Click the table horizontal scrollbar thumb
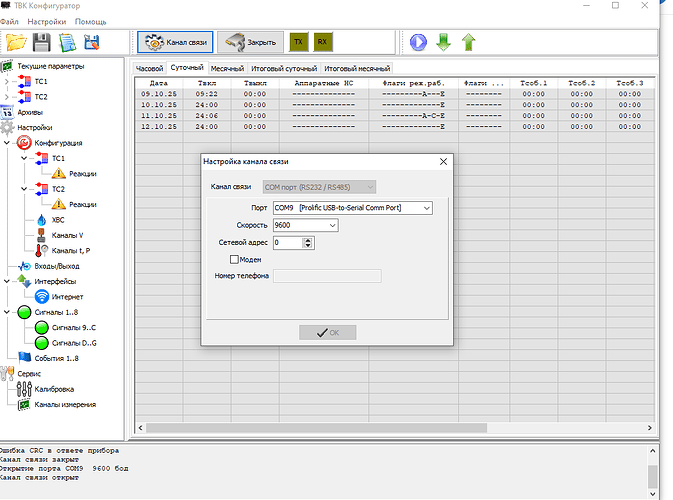This screenshot has height=500, width=673. 317,428
